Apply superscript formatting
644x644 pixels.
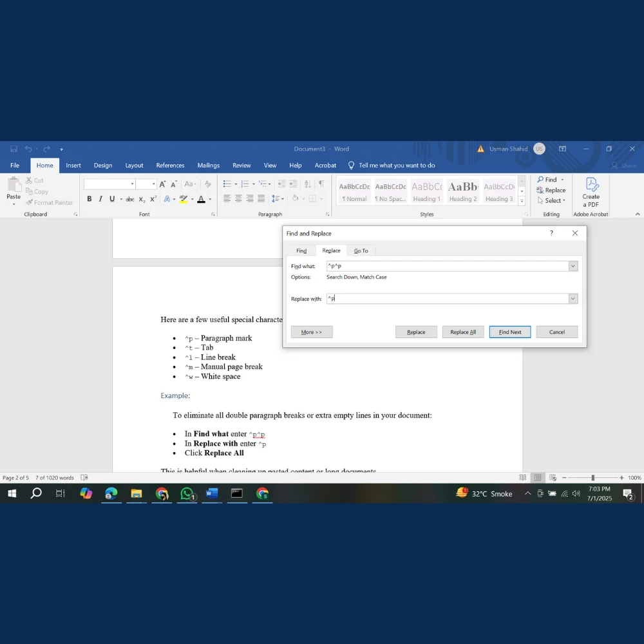pos(153,199)
